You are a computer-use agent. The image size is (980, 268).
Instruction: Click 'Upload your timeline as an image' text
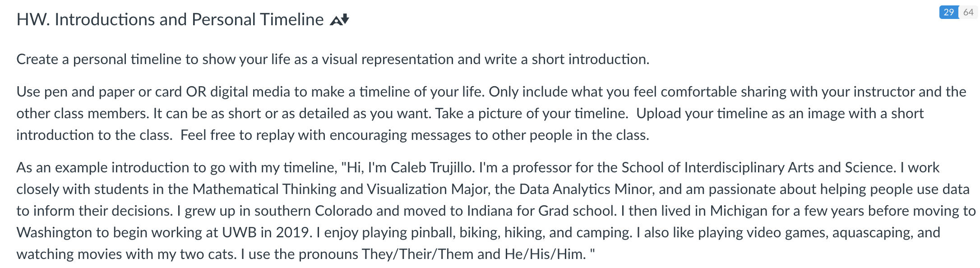[x=740, y=113]
